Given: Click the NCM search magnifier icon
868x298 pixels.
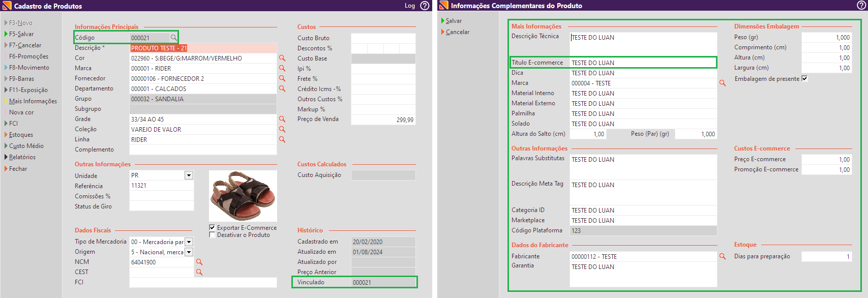Looking at the screenshot, I should coord(199,262).
